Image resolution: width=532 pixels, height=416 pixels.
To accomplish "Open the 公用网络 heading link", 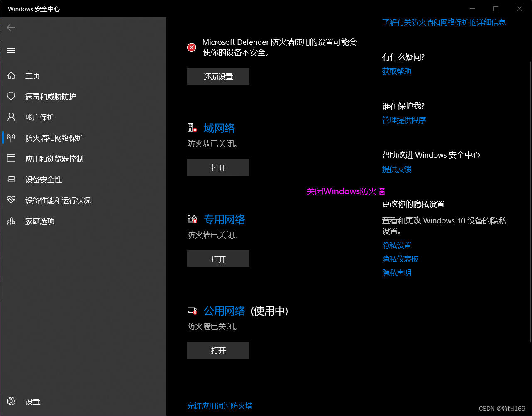I will (x=225, y=311).
